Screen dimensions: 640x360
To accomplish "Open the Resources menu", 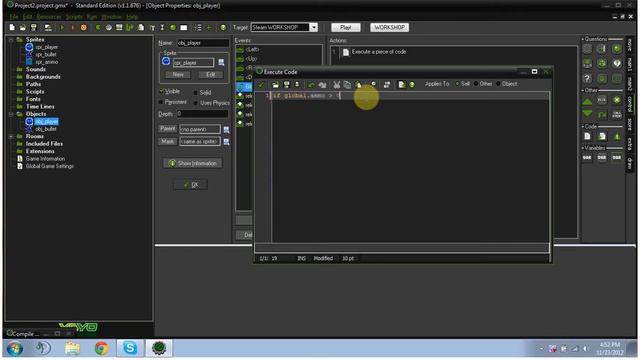I will (x=49, y=17).
